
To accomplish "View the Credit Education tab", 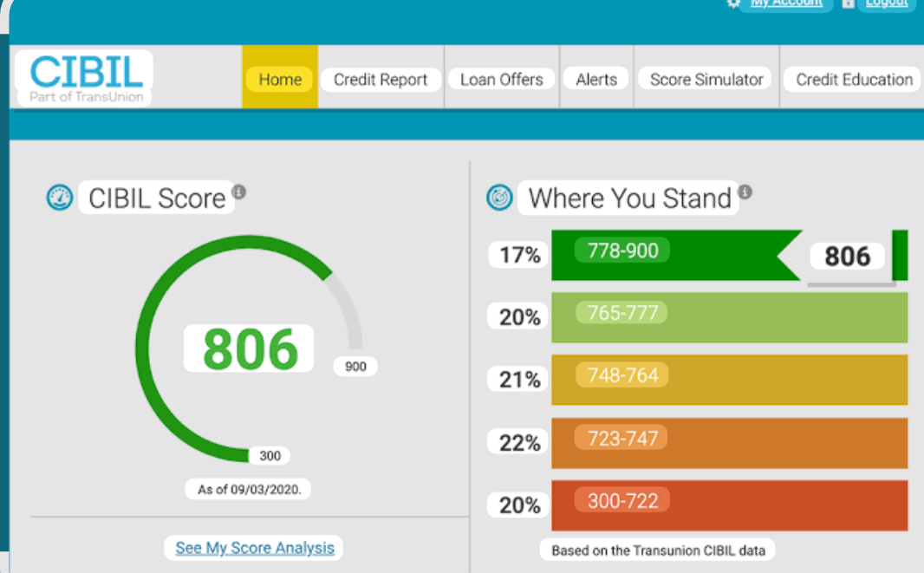I will (x=854, y=79).
